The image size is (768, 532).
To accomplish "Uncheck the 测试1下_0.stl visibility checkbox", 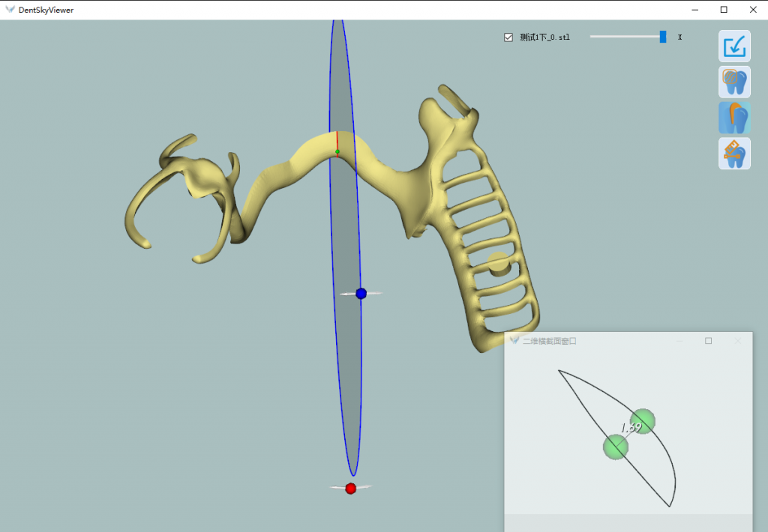I will (508, 37).
